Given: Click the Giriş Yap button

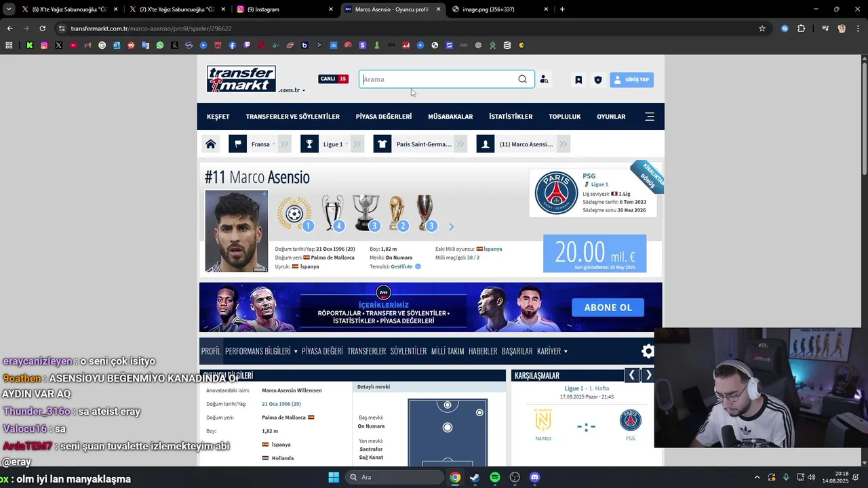Looking at the screenshot, I should coord(631,79).
